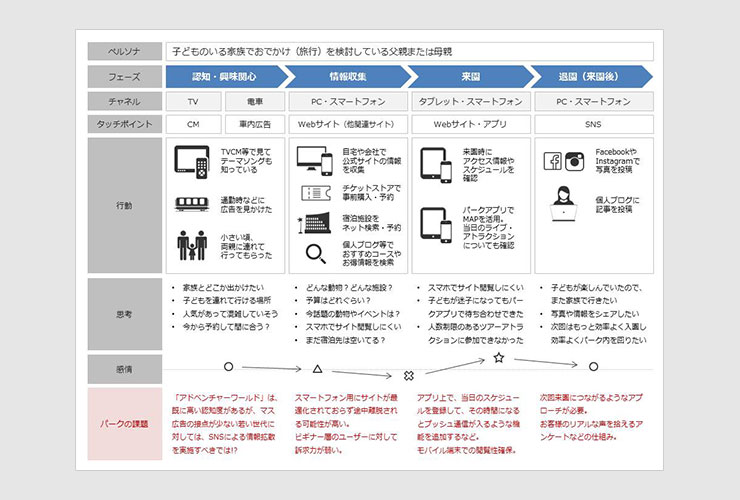The width and height of the screenshot is (740, 500).
Task: Click the circle emotion marker under 退園 column
Action: pos(594,366)
